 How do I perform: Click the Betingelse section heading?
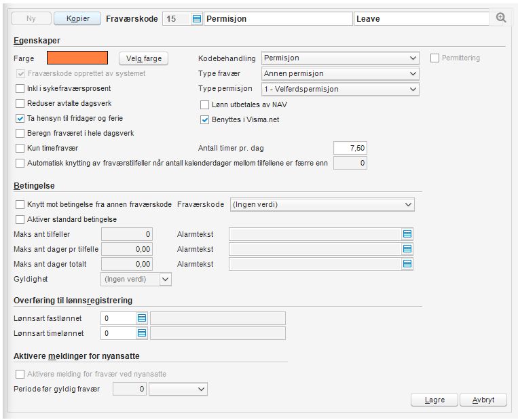(x=34, y=185)
